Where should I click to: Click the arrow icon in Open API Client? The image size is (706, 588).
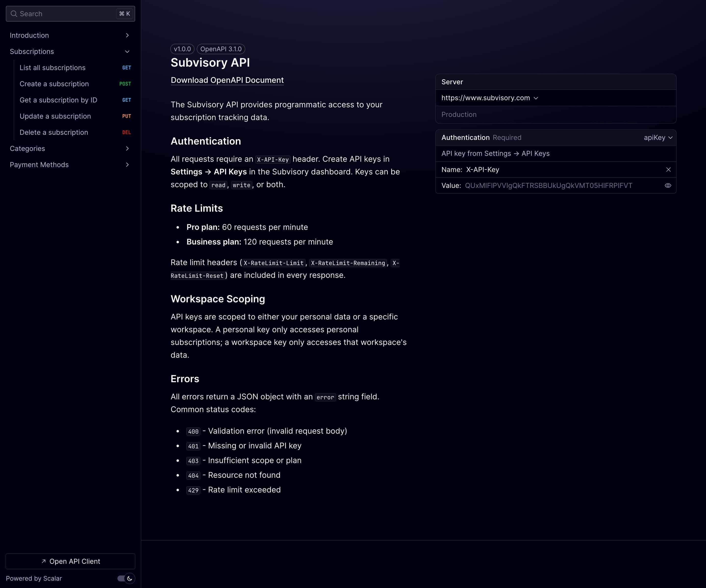click(x=43, y=561)
